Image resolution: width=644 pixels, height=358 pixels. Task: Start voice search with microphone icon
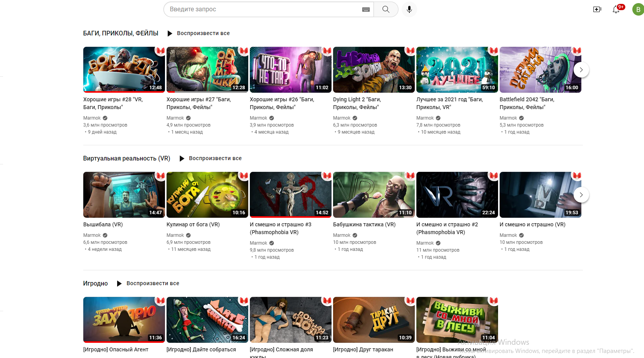(409, 9)
